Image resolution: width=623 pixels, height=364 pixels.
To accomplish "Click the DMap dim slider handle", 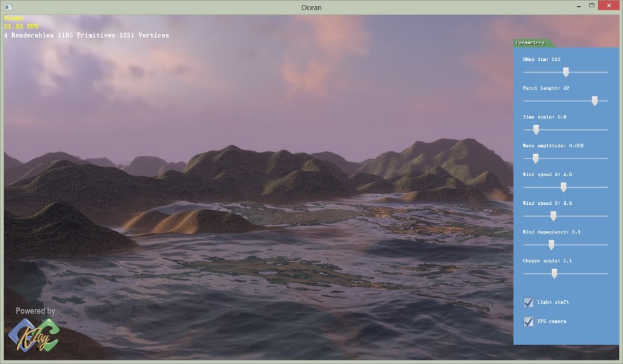I will coord(566,72).
